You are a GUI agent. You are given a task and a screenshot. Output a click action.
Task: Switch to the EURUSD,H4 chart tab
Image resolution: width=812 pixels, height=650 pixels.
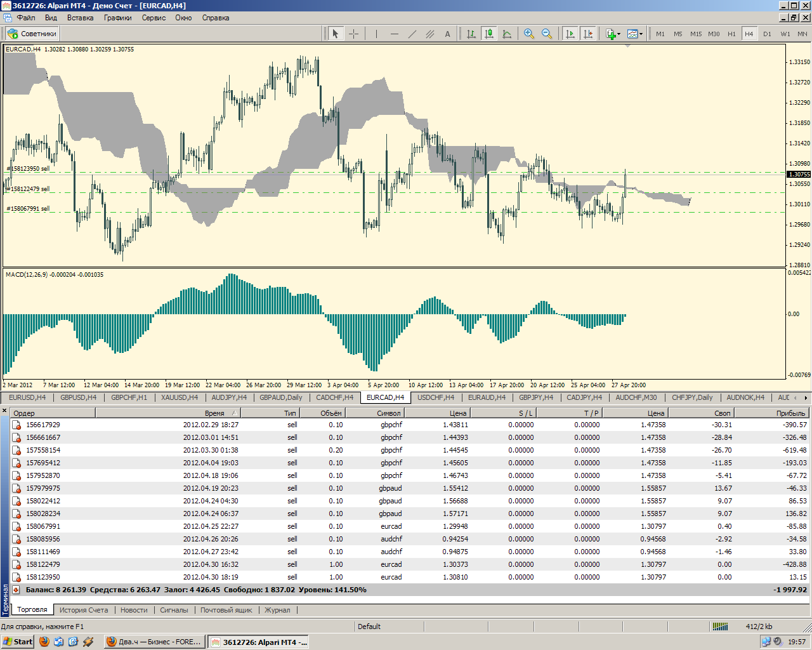point(27,397)
